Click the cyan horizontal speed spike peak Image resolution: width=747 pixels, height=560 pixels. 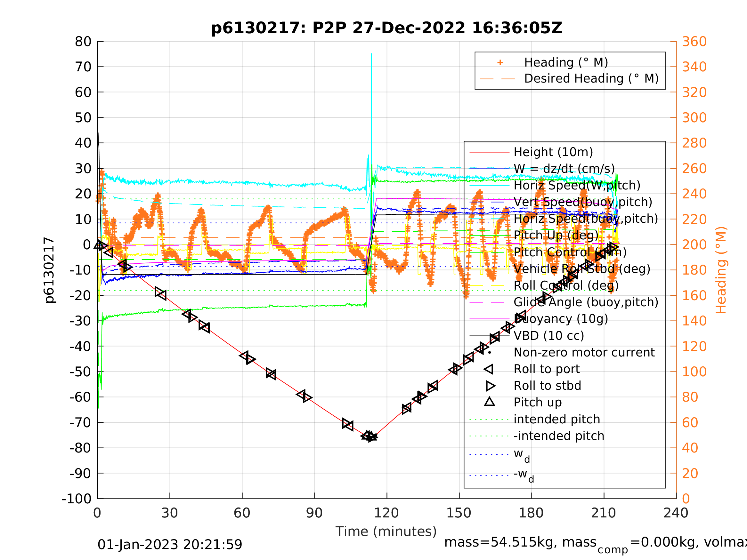tap(371, 54)
